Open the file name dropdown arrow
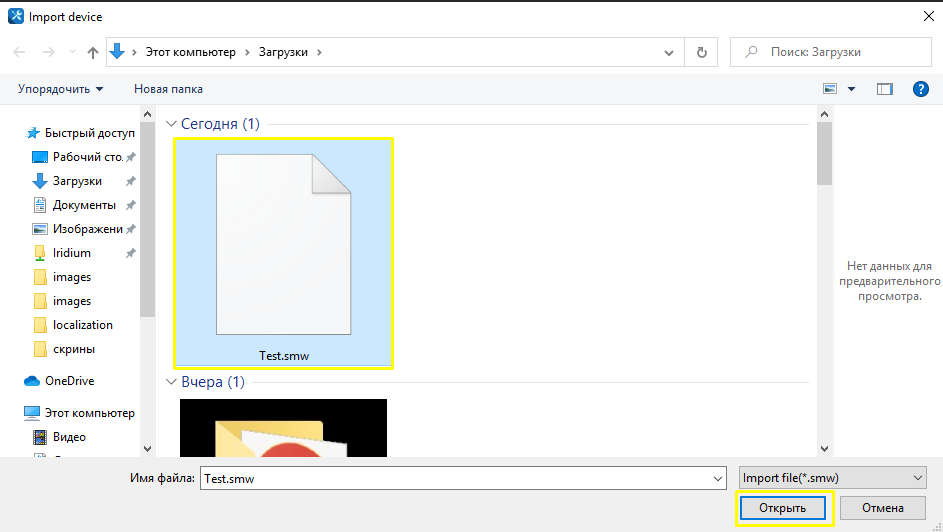This screenshot has height=532, width=943. [717, 478]
